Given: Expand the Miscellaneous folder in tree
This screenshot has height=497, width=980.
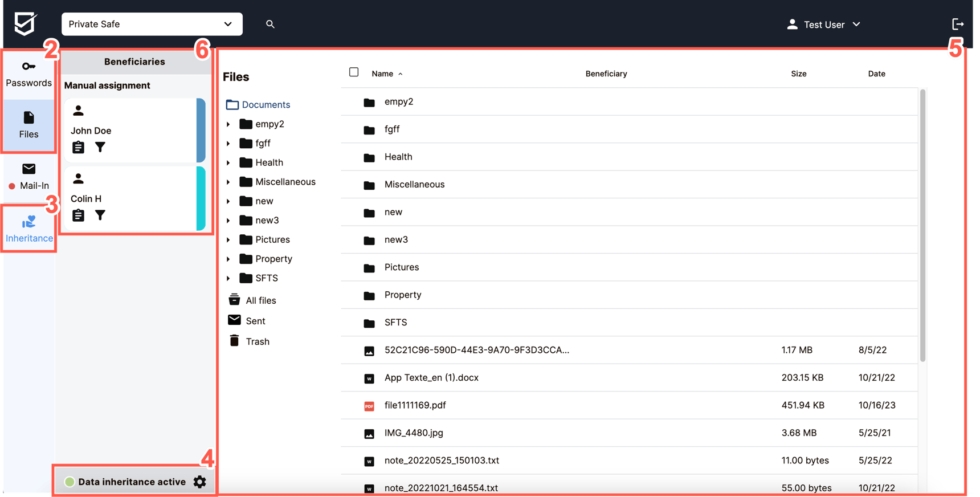Looking at the screenshot, I should click(228, 182).
